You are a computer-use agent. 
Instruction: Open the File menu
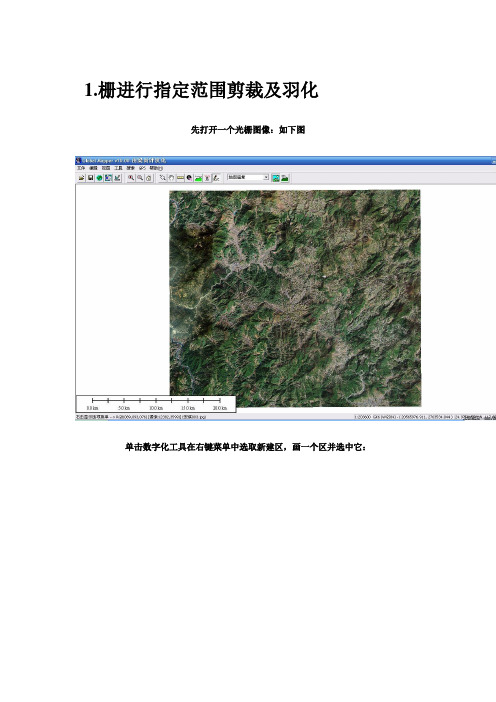(x=81, y=168)
